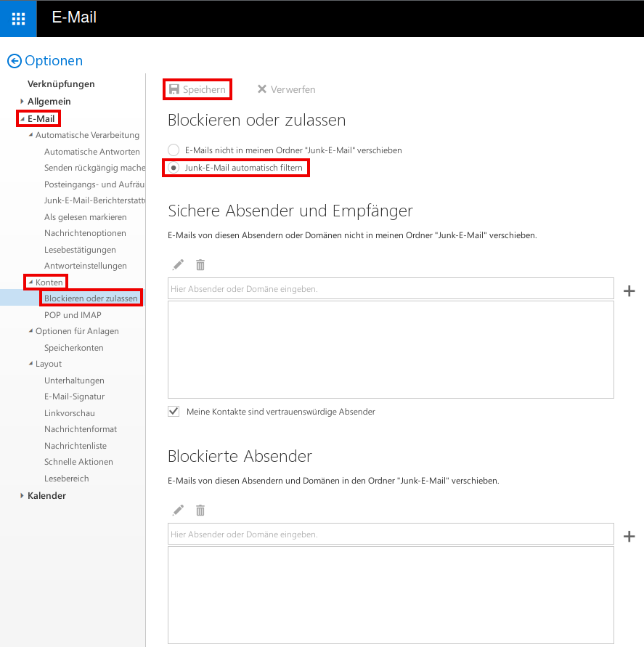This screenshot has width=644, height=647.
Task: Click the plus icon to add blocked sender
Action: point(629,537)
